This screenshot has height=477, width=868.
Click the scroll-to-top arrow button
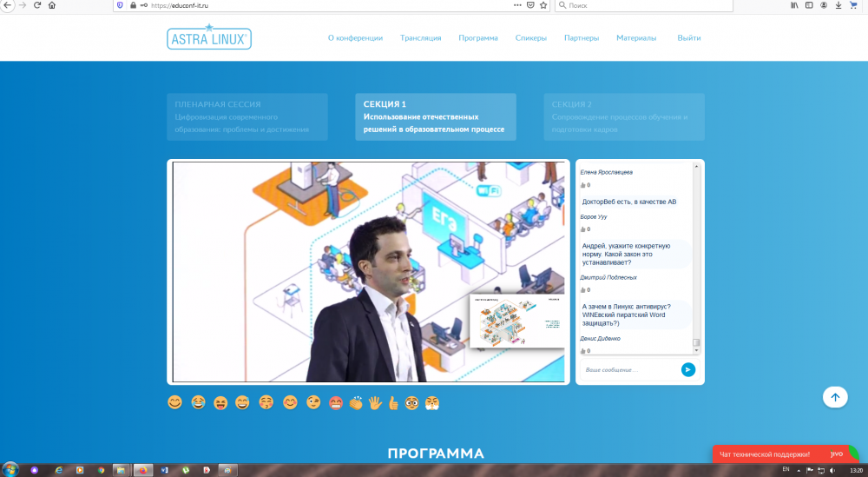point(835,397)
